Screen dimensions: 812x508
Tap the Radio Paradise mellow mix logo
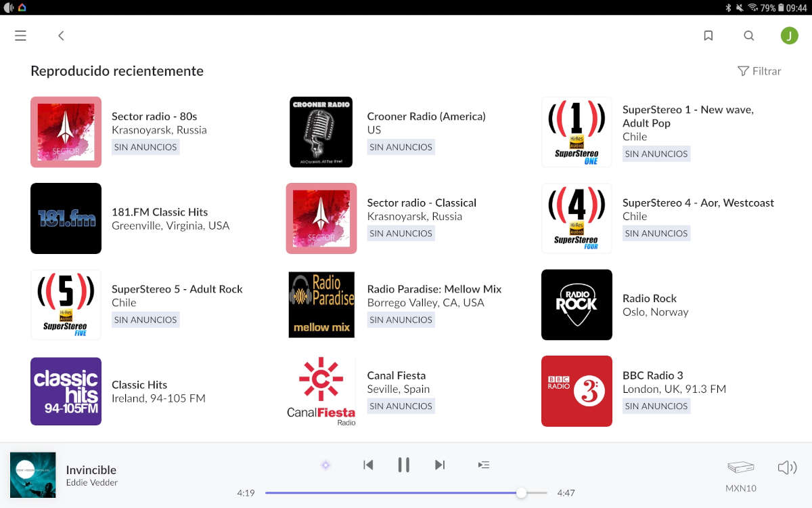pos(321,305)
